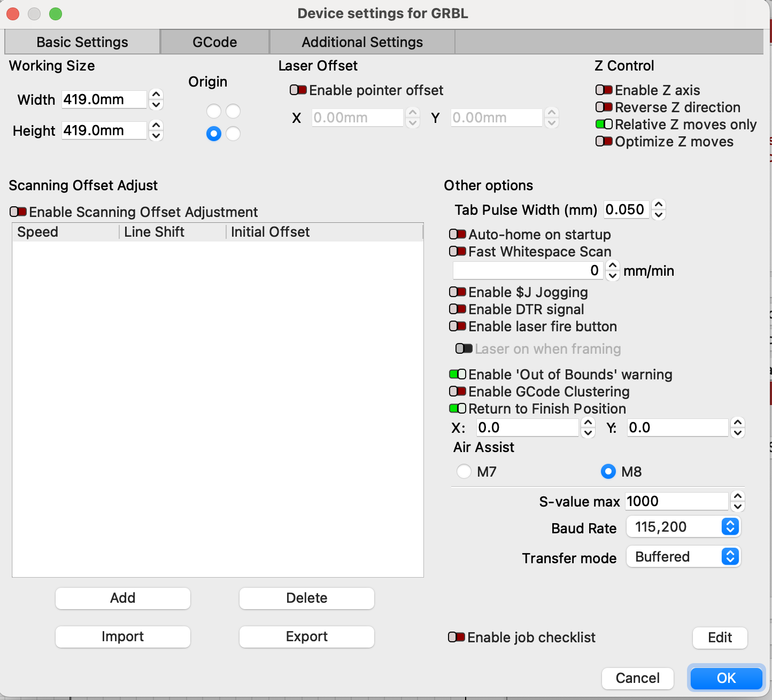Toggle Optimize Z moves switch
The width and height of the screenshot is (772, 700).
[x=604, y=142]
